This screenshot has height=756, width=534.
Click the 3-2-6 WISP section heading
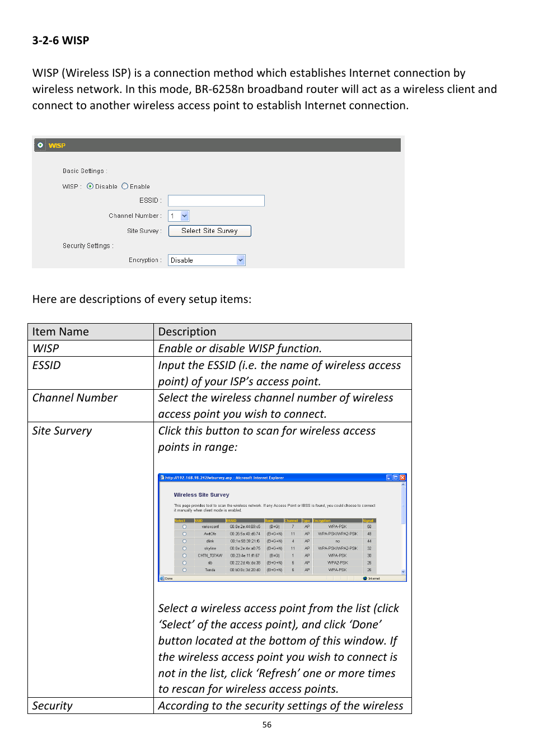point(60,40)
